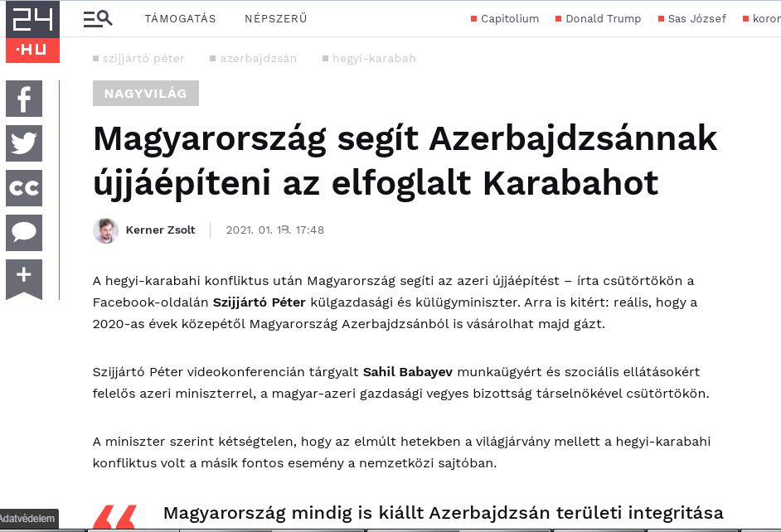Select the szijjártó péter tag
Screen dimensions: 781x532
(139, 59)
